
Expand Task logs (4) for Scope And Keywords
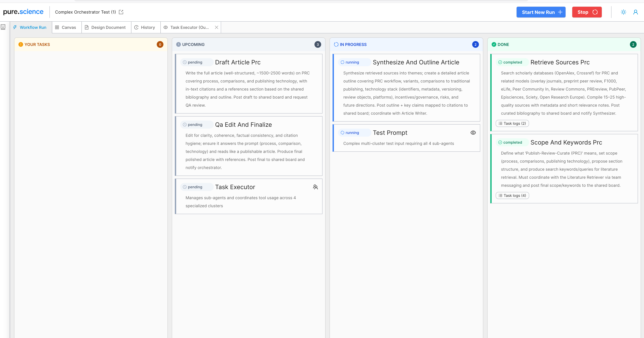point(512,195)
